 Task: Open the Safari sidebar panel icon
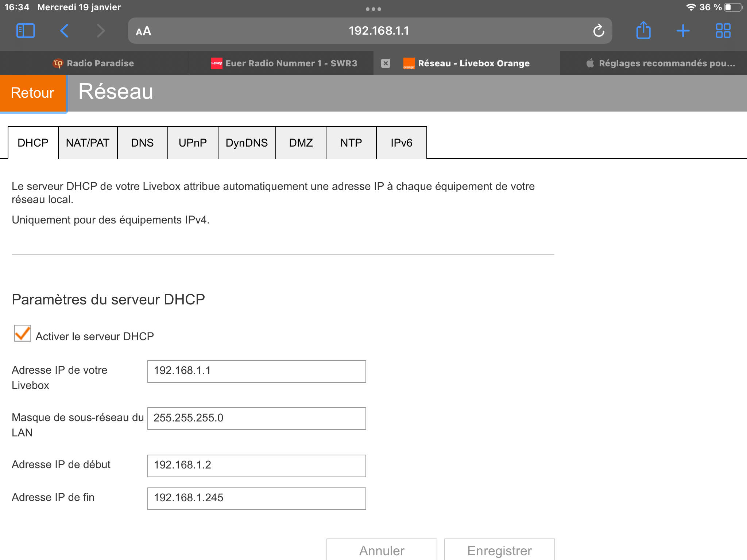point(26,31)
